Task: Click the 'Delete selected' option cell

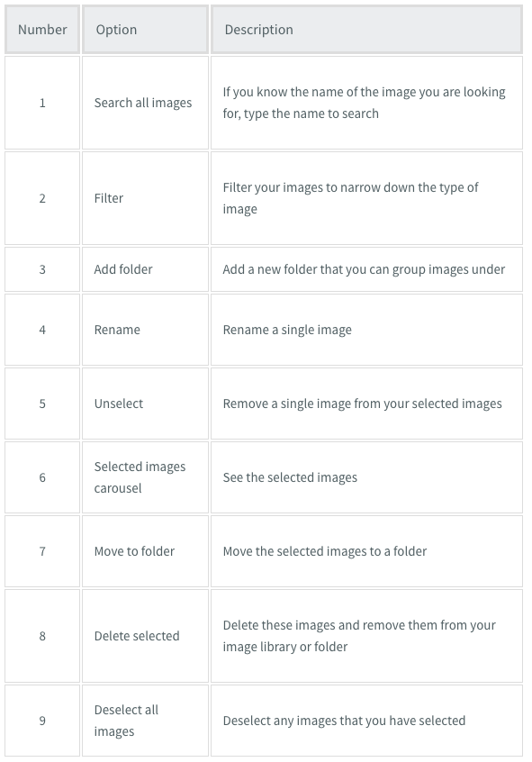Action: pos(145,636)
